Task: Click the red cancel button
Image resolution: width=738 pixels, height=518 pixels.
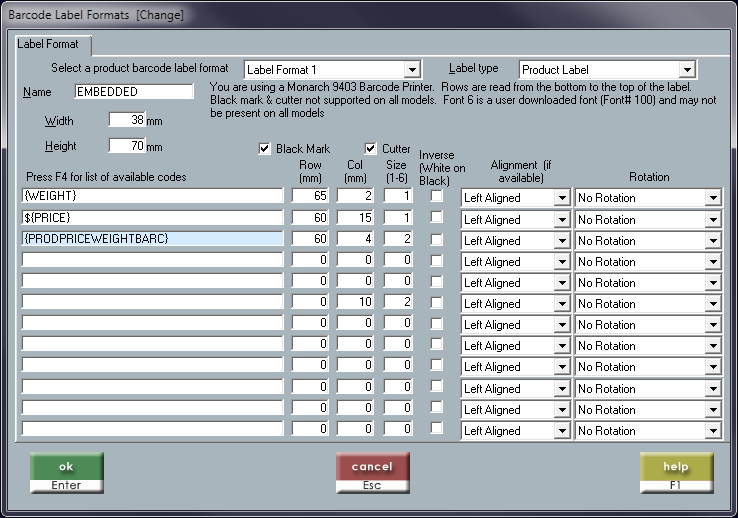Action: (372, 473)
